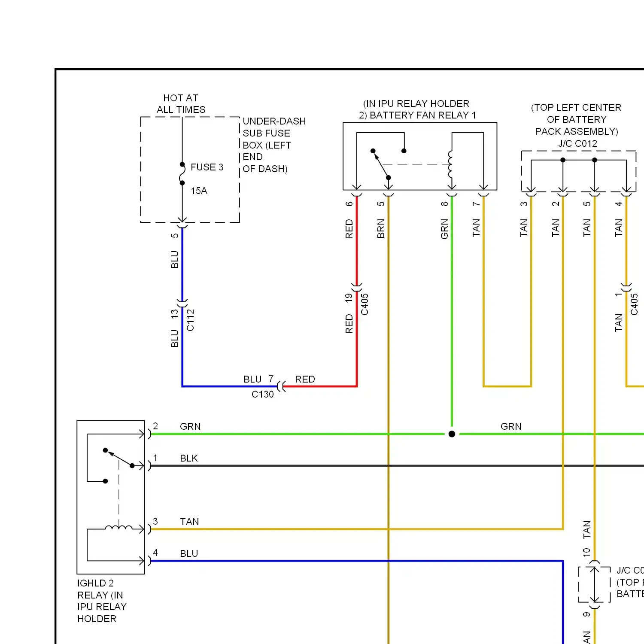Select the "BLU" label left of C130
The image size is (644, 644).
point(252,379)
